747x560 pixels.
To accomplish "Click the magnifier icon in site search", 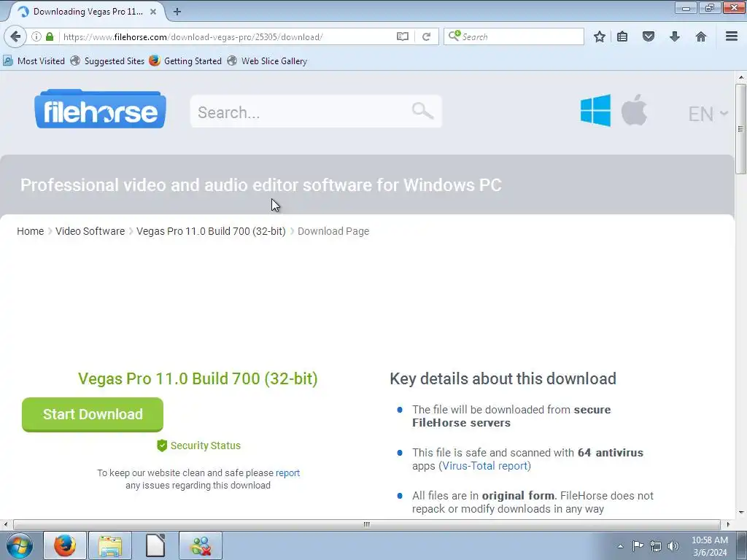I will coord(422,111).
